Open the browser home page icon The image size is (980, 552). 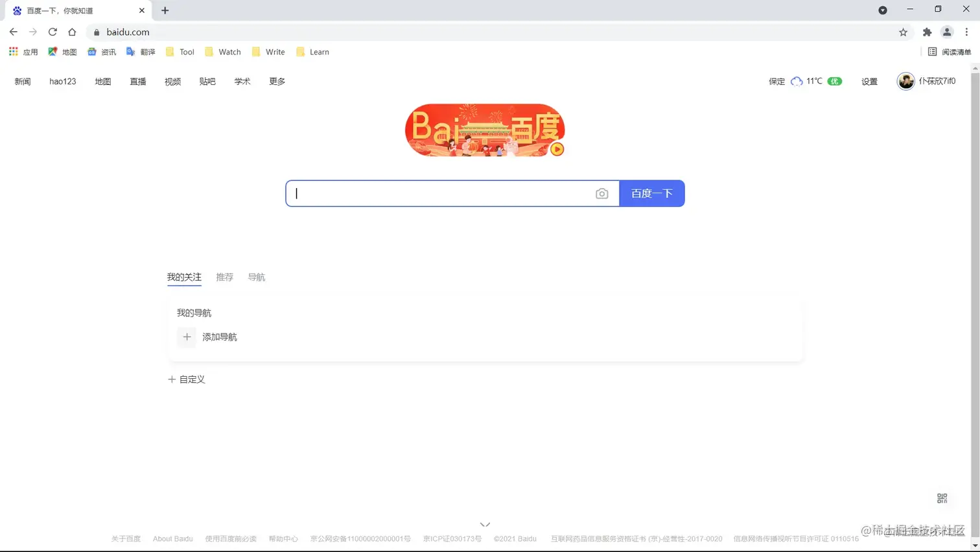tap(72, 32)
